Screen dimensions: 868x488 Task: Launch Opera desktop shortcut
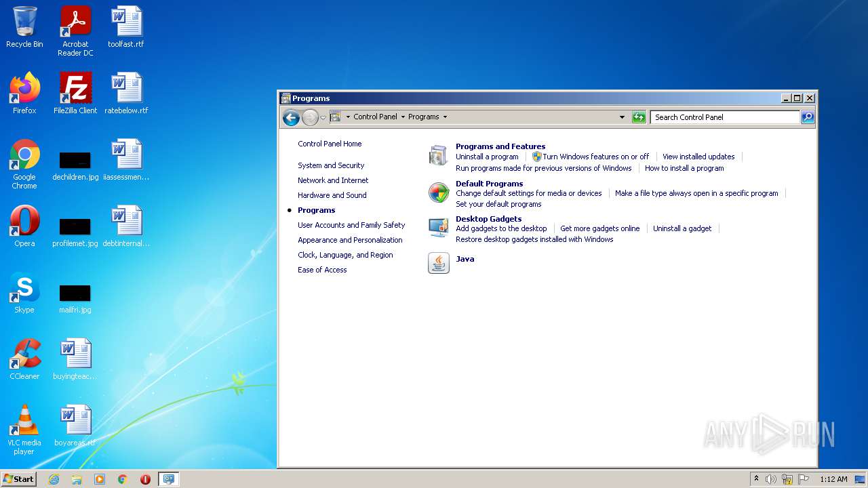24,226
